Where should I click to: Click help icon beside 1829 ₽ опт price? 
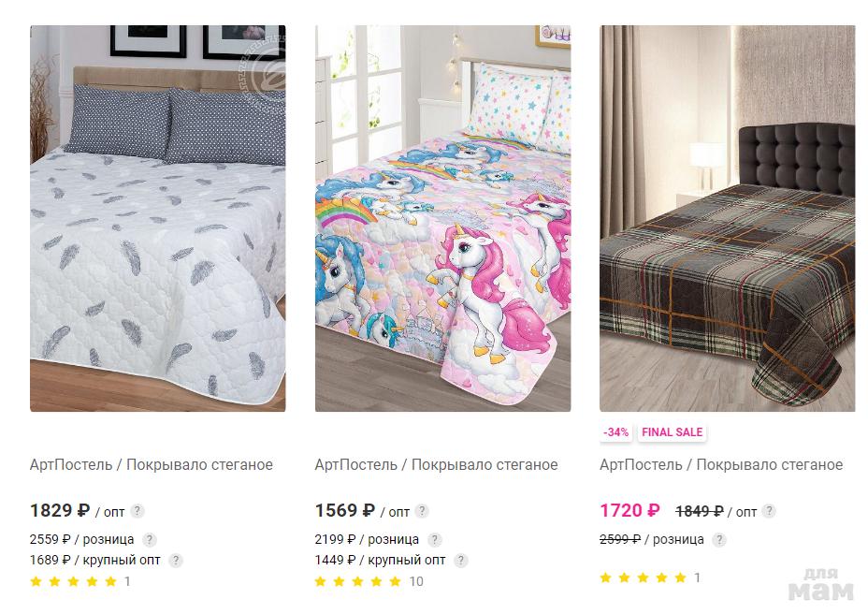[137, 511]
